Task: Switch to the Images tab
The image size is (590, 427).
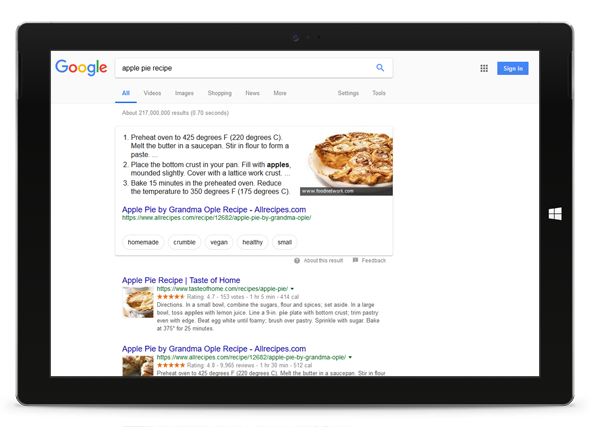Action: 184,93
